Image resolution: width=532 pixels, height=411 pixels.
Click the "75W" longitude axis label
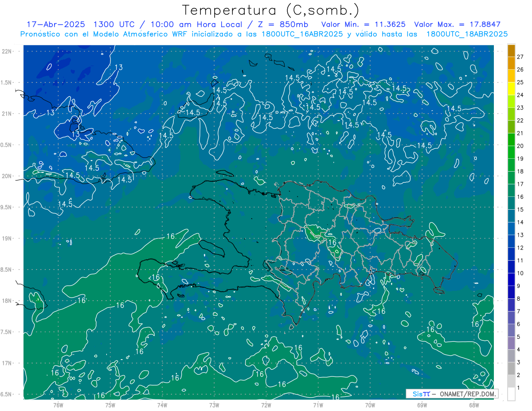point(110,405)
